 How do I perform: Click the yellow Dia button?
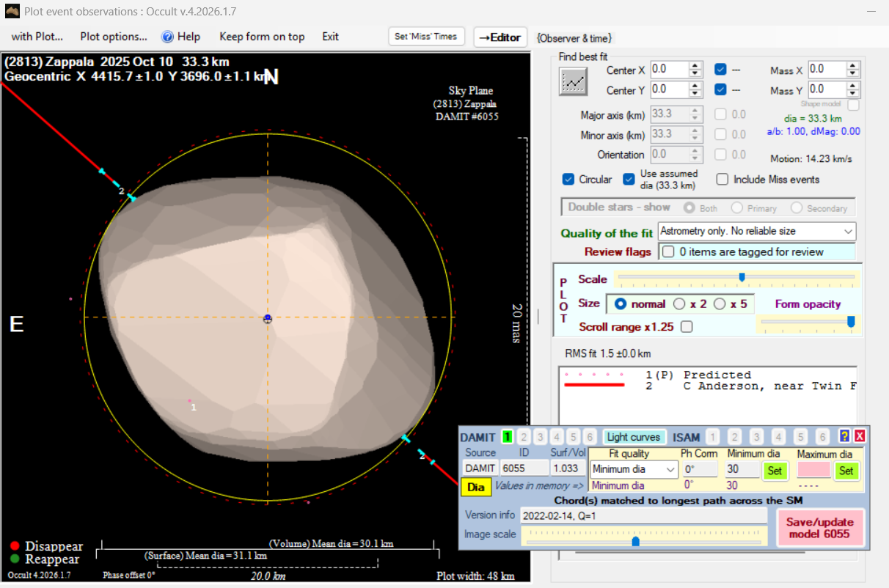coord(476,487)
